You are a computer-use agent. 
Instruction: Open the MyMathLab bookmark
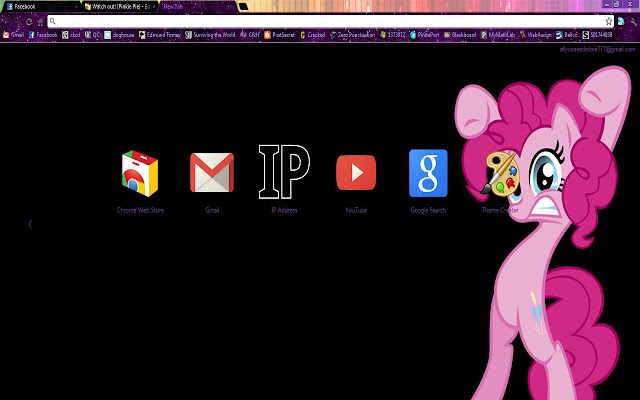click(498, 35)
